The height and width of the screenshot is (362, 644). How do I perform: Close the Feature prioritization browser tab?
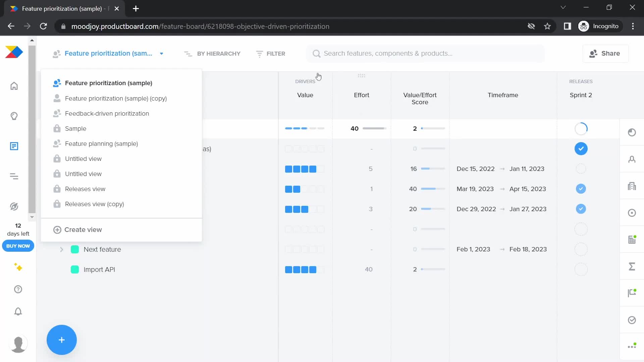[x=117, y=9]
